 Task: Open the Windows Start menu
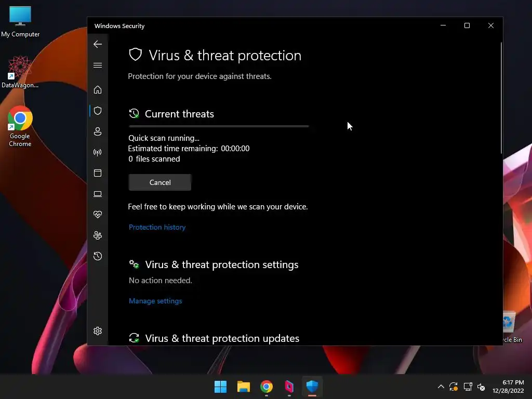[220, 387]
